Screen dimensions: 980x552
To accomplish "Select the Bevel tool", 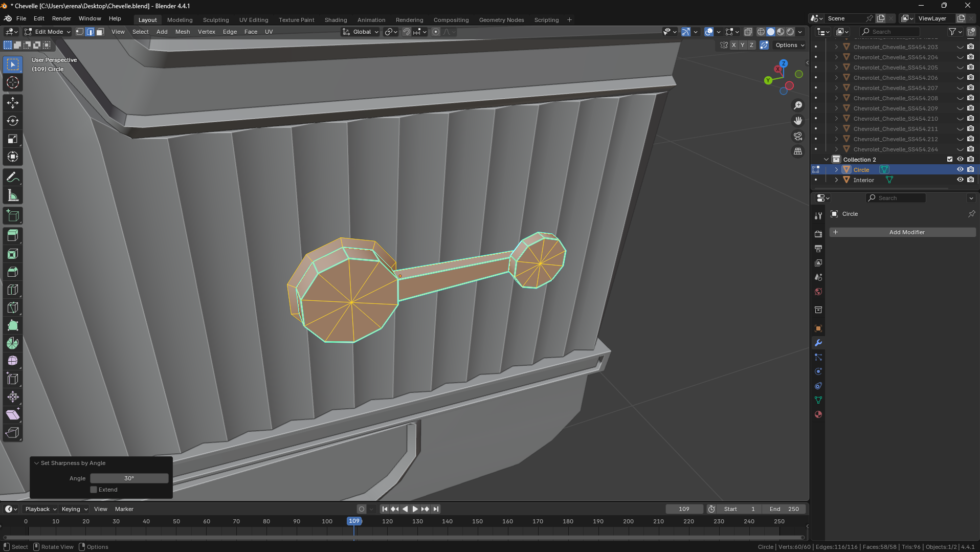I will pyautogui.click(x=13, y=272).
